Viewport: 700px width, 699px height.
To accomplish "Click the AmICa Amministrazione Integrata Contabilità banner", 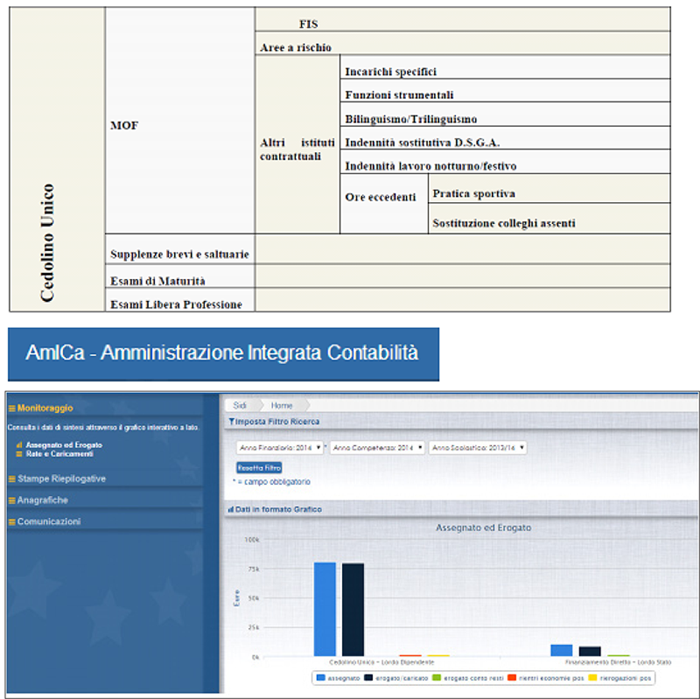I will point(223,354).
